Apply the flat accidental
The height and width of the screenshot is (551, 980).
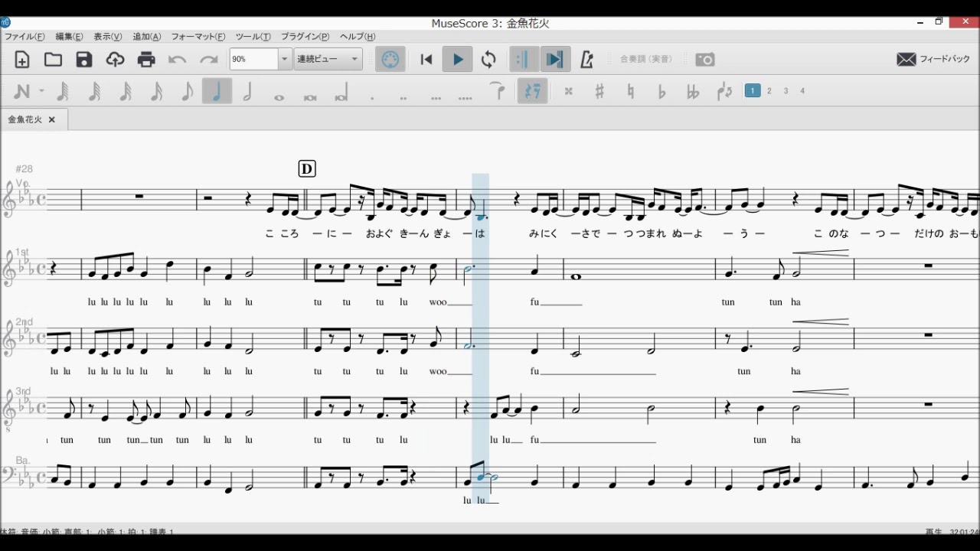[x=661, y=92]
